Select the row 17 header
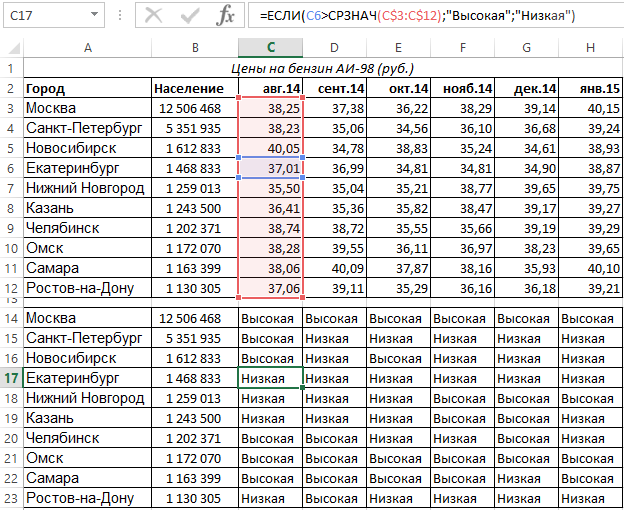 coord(11,378)
